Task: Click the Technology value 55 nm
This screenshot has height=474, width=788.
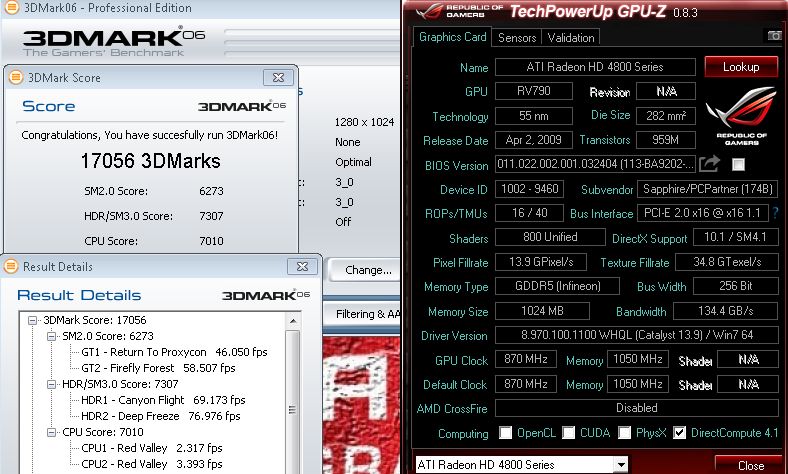Action: [x=534, y=116]
